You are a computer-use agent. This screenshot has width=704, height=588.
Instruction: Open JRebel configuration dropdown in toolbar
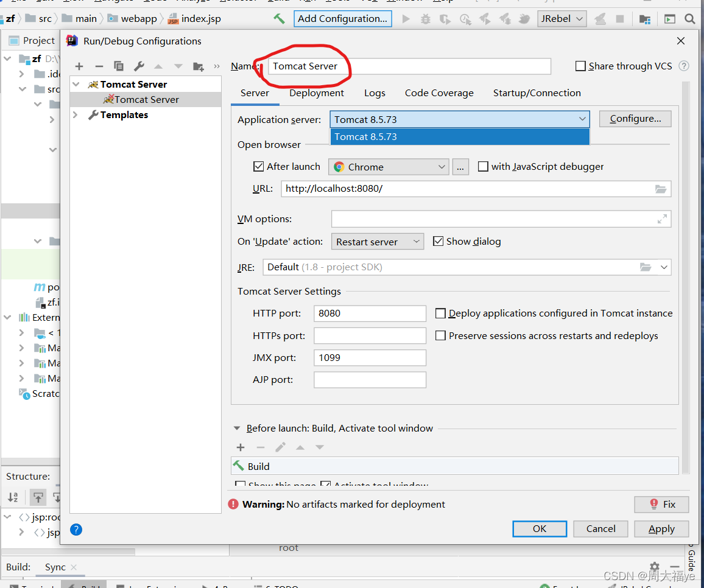(x=561, y=19)
